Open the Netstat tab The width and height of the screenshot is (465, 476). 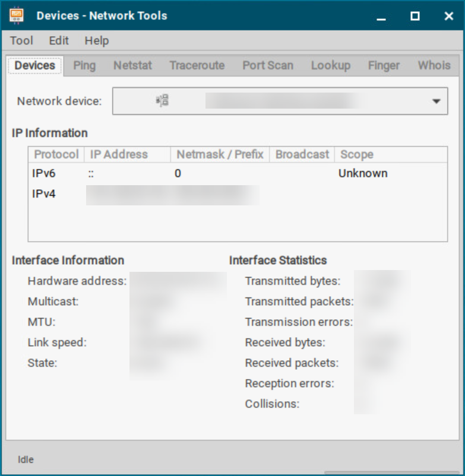(x=132, y=65)
